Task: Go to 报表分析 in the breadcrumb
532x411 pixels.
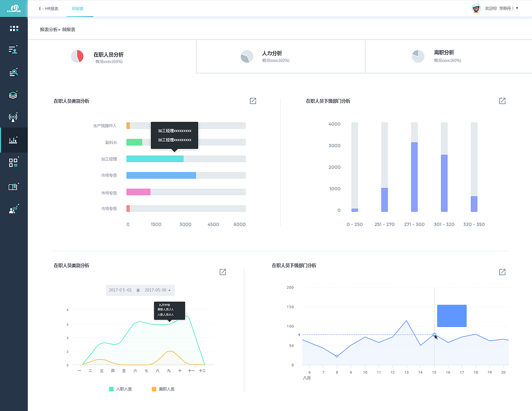Action: [49, 30]
